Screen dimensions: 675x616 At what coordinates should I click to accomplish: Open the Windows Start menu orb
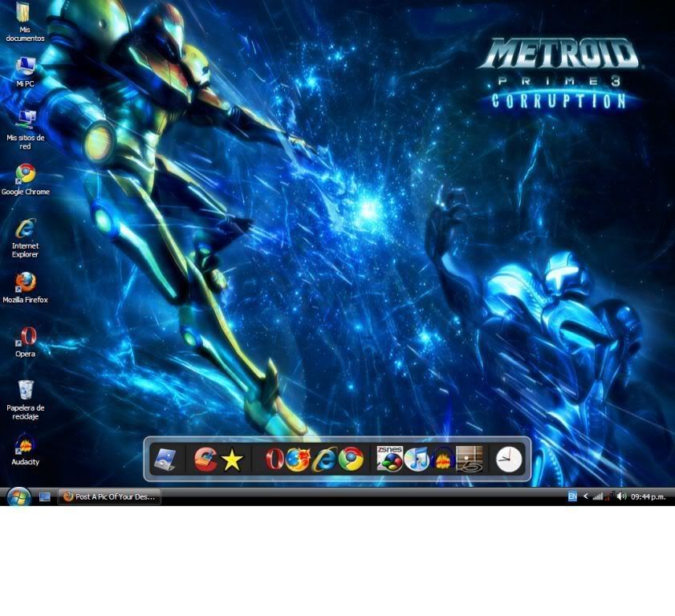click(x=18, y=496)
